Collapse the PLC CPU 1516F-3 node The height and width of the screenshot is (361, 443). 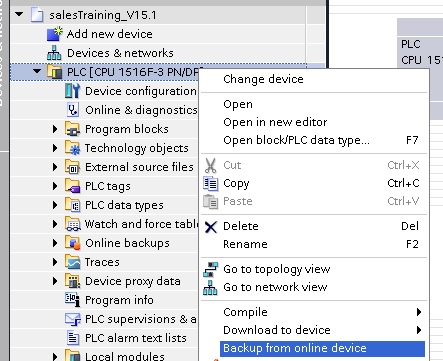pyautogui.click(x=37, y=71)
